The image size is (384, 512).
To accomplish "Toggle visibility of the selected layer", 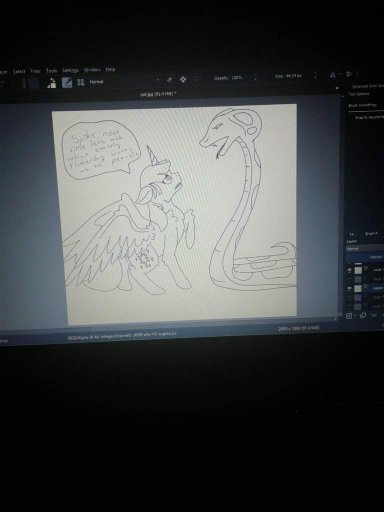I will pos(349,288).
